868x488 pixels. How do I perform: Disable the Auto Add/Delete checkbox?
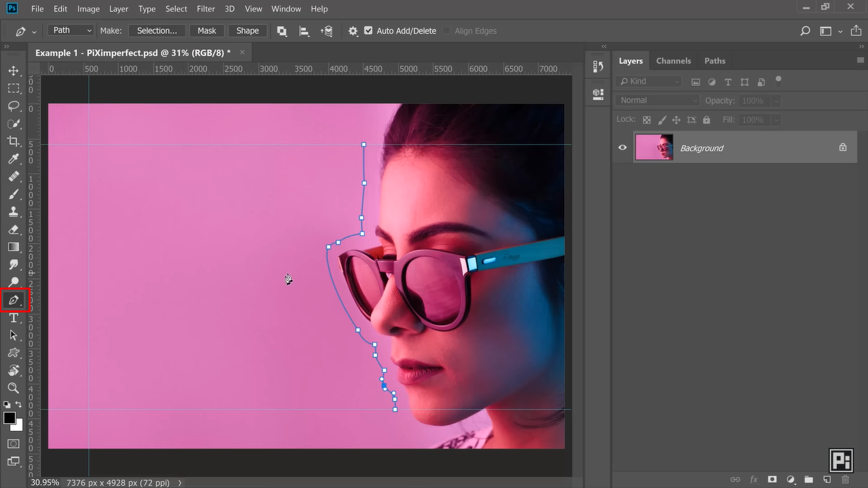click(369, 30)
